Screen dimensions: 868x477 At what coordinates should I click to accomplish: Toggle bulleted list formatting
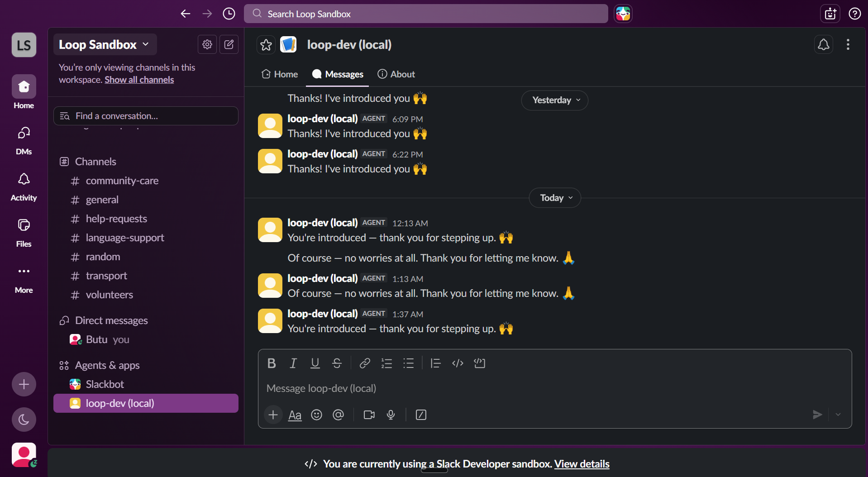point(408,363)
